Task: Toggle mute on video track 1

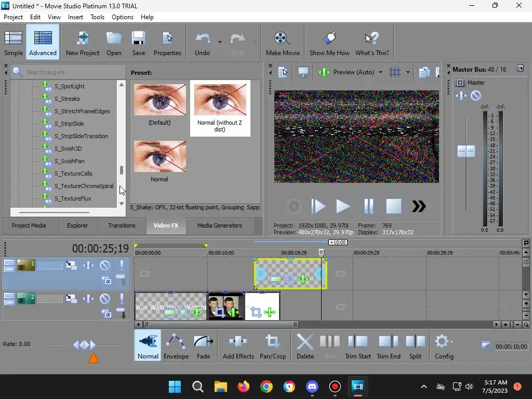Action: coord(104,265)
